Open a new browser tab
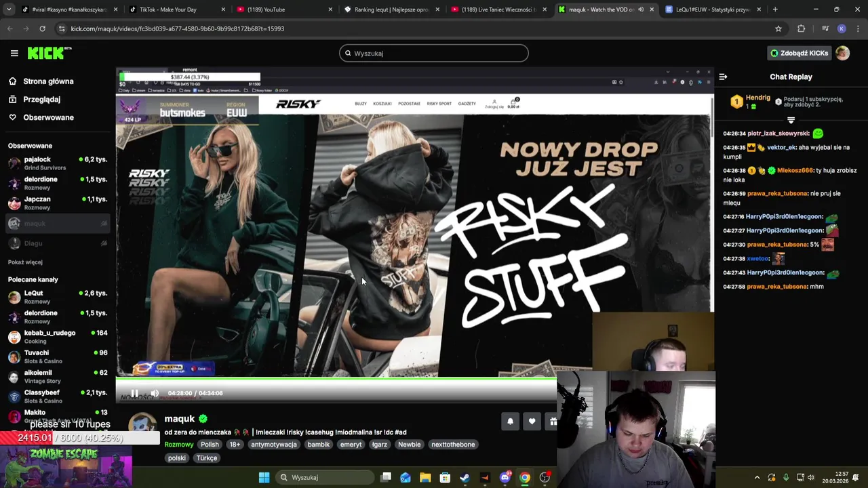The height and width of the screenshot is (488, 868). [775, 9]
